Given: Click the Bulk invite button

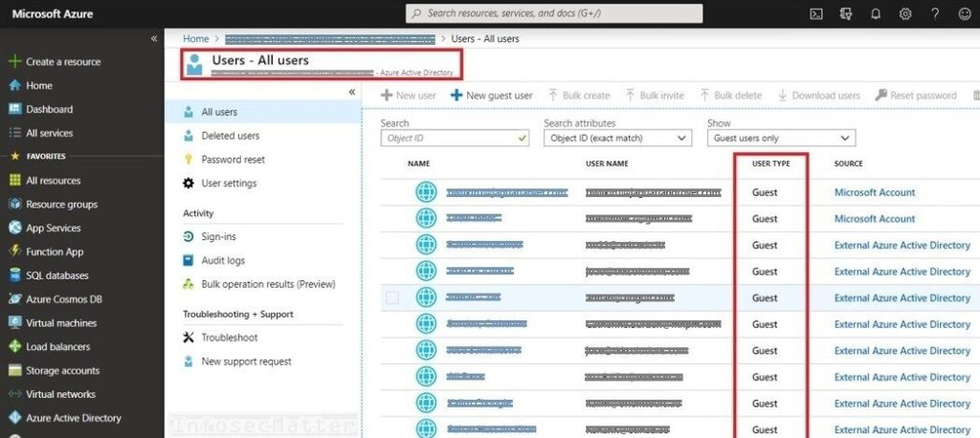Looking at the screenshot, I should point(655,96).
